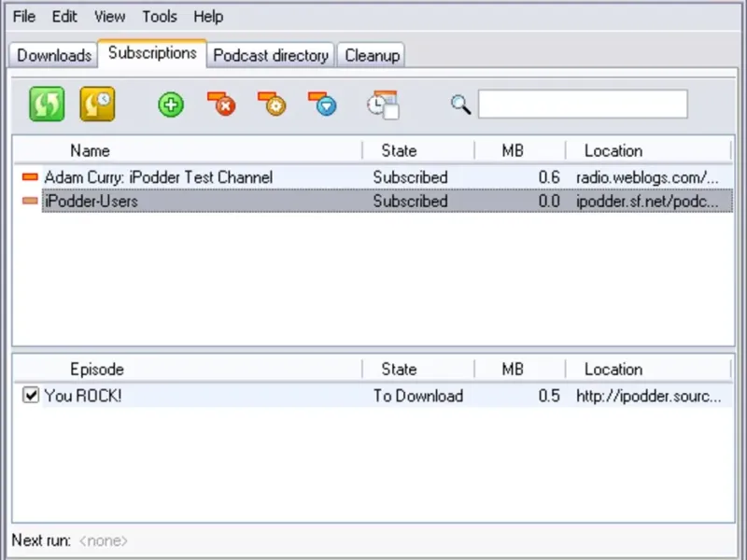Sort episodes by the State column header

[x=418, y=369]
